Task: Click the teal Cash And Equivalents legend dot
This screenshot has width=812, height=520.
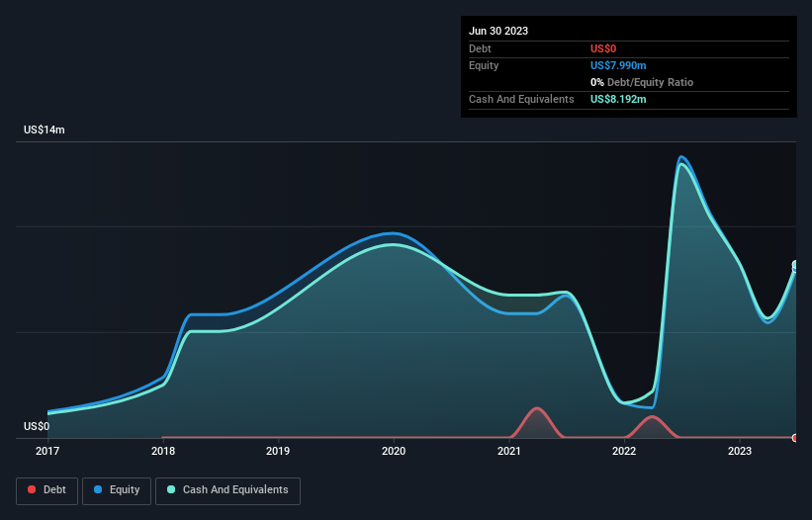Action: click(x=171, y=489)
